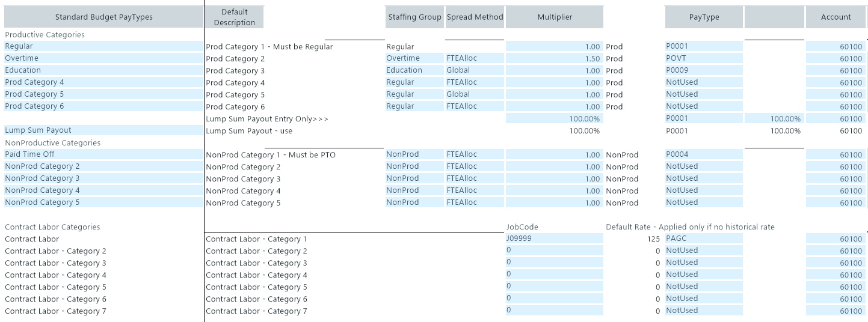Select the Overtime pay type cell
Viewport: 868px width, 322px height.
103,58
